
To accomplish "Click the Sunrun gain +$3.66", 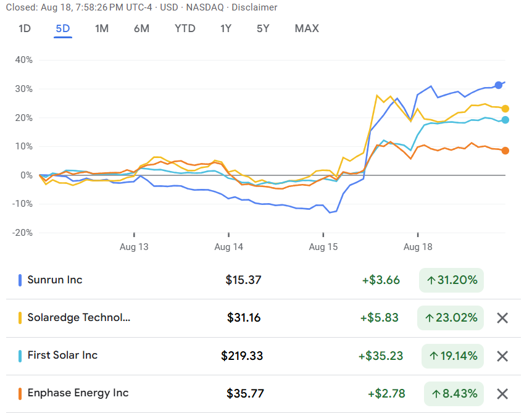I will coord(381,280).
